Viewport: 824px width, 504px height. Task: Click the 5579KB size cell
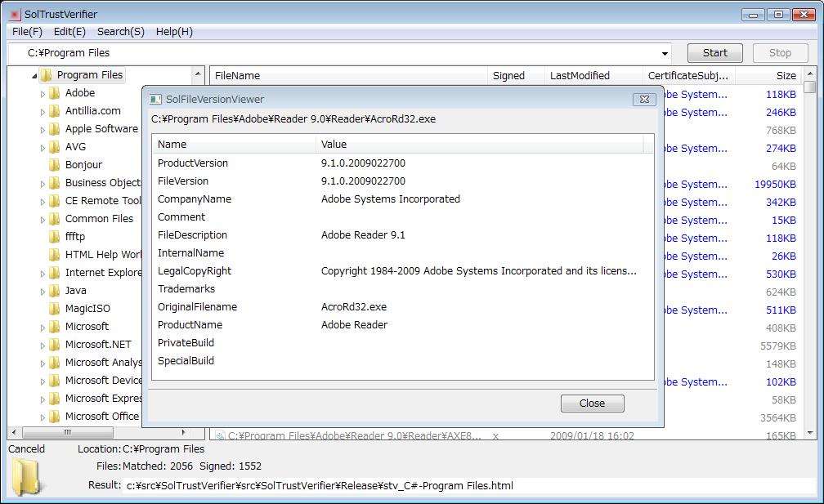tap(778, 346)
